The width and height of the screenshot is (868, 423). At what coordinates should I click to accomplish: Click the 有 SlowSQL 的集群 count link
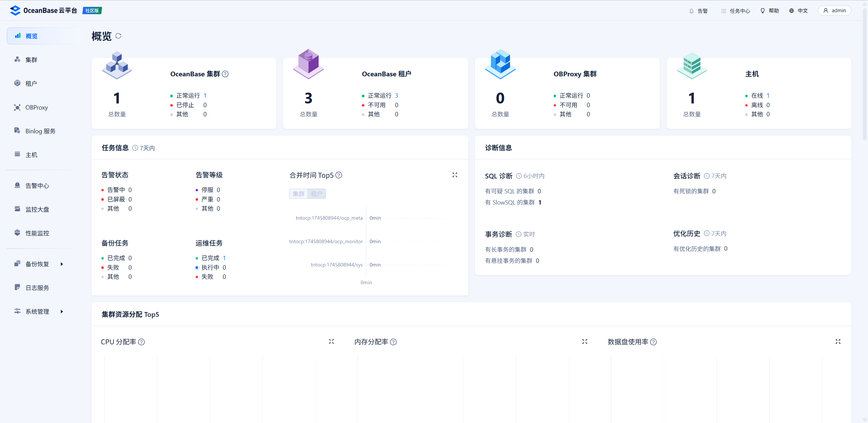(540, 203)
